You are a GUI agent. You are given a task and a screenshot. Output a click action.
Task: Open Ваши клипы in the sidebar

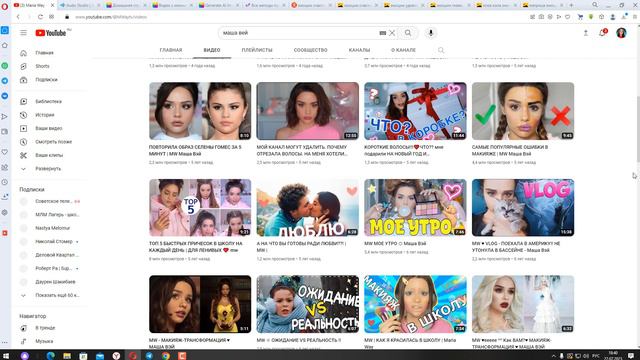(x=49, y=155)
